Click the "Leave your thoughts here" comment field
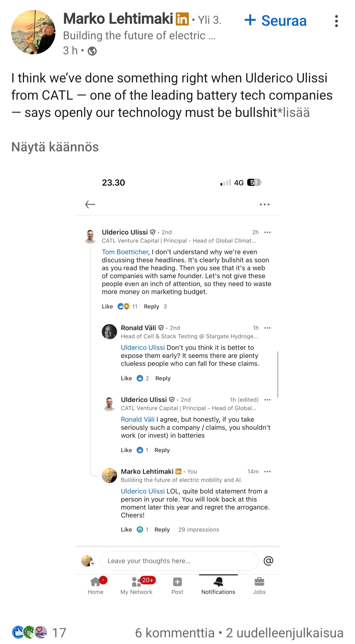The width and height of the screenshot is (355, 644). coord(179,561)
